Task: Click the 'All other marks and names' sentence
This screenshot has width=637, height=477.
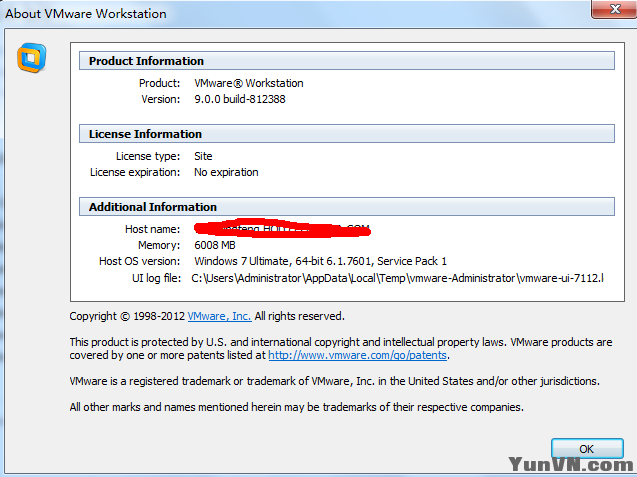Action: point(297,407)
